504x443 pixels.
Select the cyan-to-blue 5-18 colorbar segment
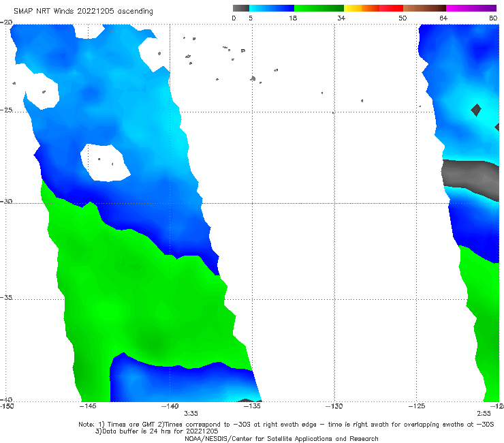(x=272, y=8)
